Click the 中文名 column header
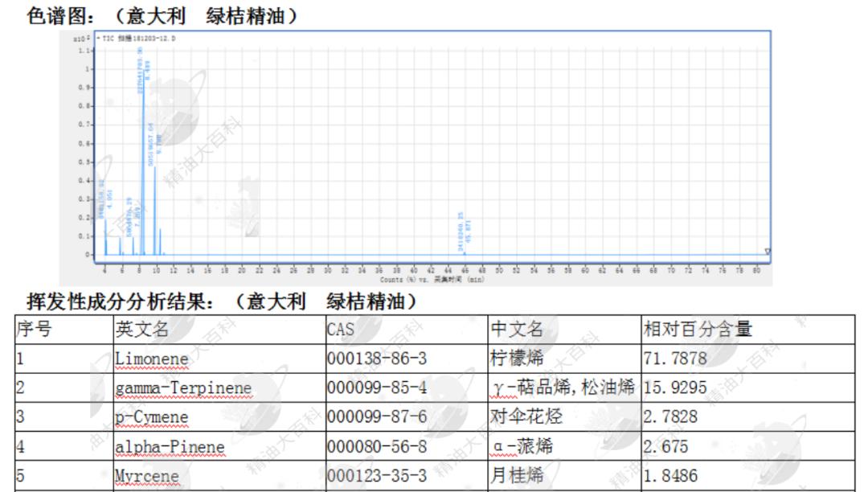868x492 pixels. (x=517, y=329)
